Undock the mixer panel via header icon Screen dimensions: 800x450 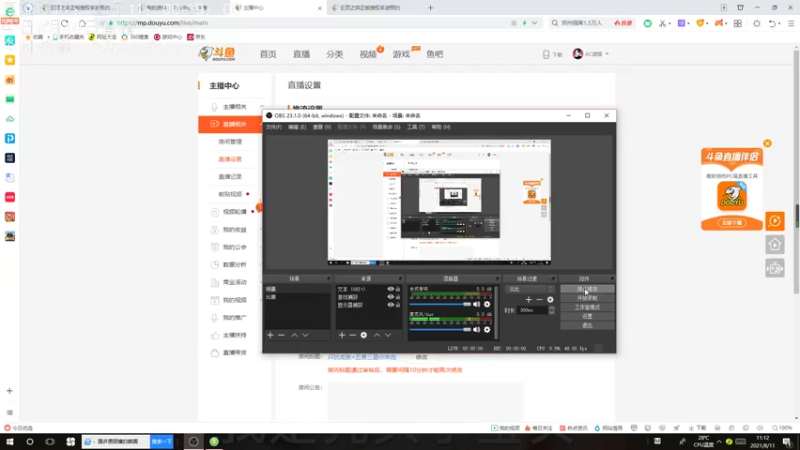coord(497,279)
